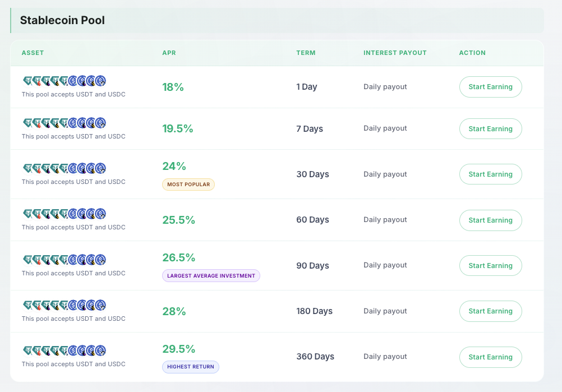Start earning on the 7 Days pool
Screen dimensions: 562x392
490,128
